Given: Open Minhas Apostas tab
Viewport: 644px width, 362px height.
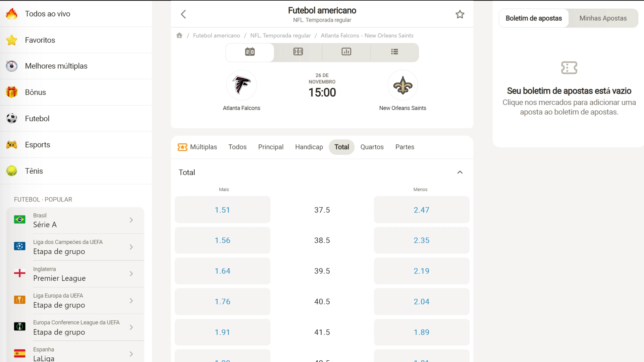Looking at the screenshot, I should click(x=603, y=18).
